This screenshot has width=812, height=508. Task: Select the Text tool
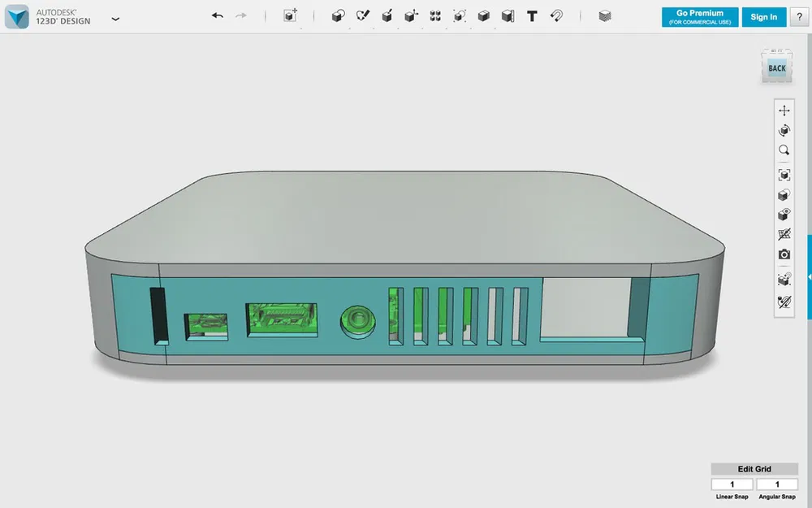click(x=531, y=16)
